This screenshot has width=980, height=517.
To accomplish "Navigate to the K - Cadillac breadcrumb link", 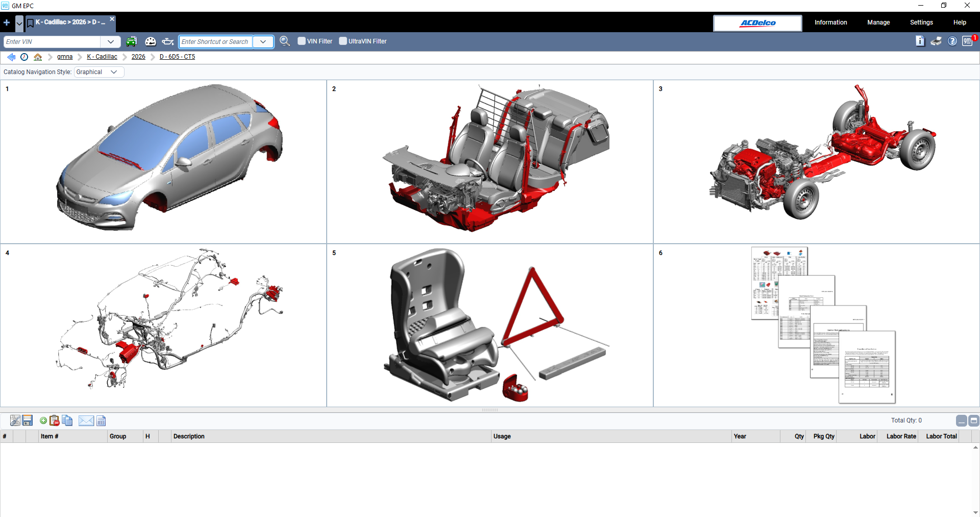I will coord(102,57).
